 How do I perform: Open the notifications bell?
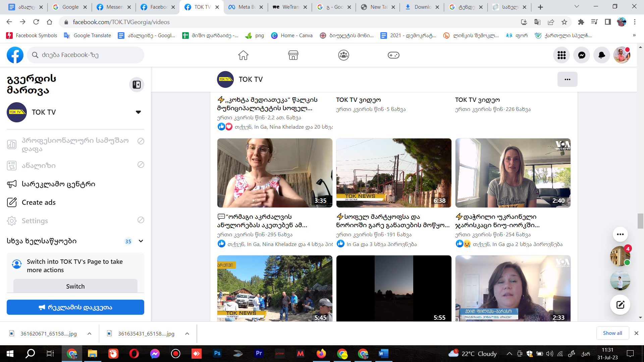[602, 55]
